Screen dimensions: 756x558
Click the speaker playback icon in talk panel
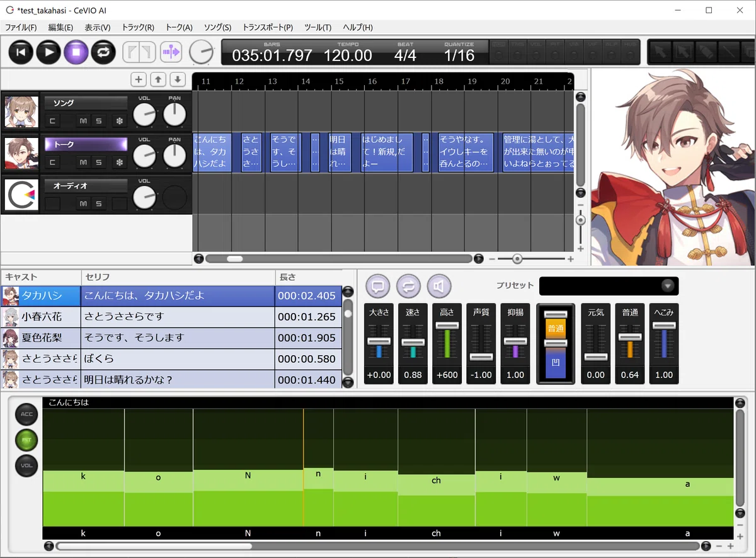(x=439, y=287)
